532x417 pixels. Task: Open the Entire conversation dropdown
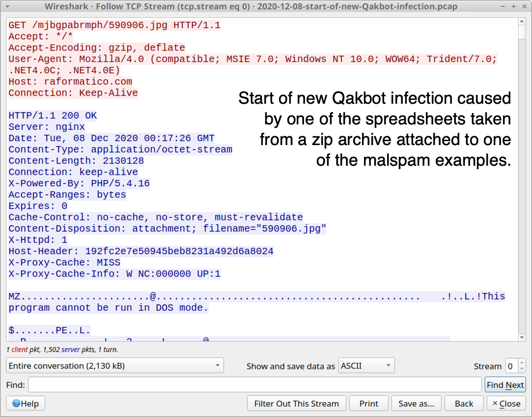click(x=114, y=366)
